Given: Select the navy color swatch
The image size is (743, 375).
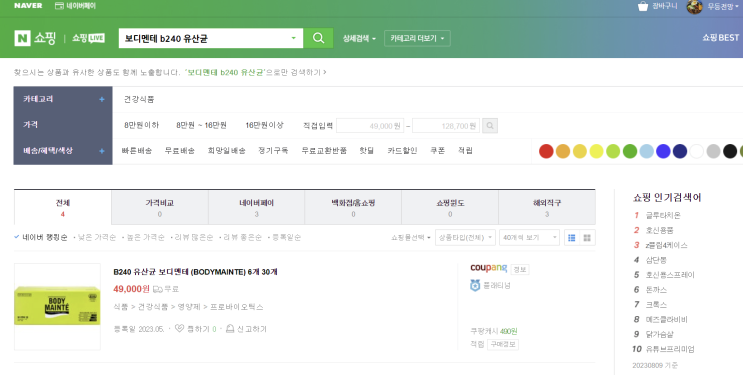Looking at the screenshot, I should point(680,151).
